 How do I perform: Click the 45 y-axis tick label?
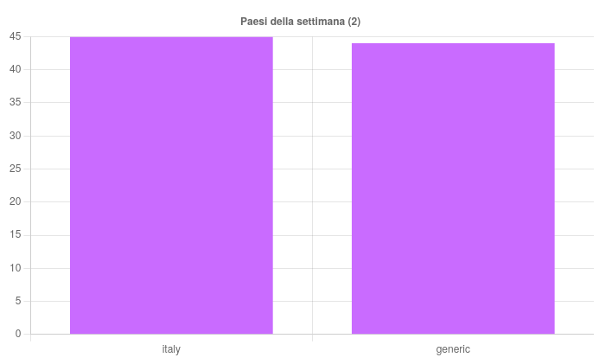(15, 36)
